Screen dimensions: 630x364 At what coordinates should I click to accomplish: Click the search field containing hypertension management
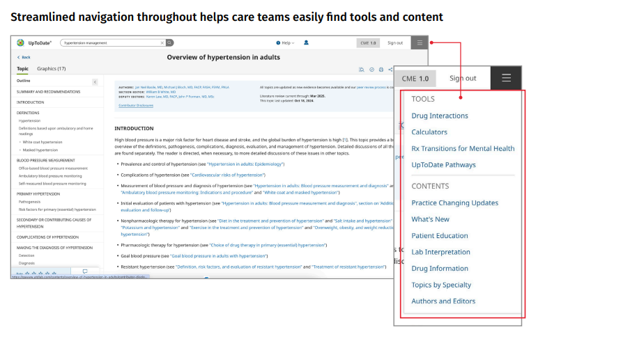click(112, 43)
